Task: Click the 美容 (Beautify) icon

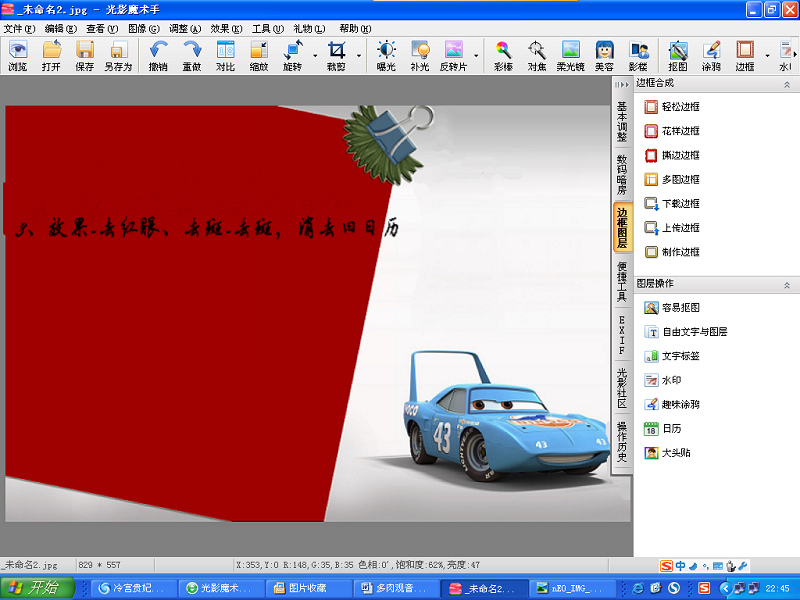Action: click(605, 56)
